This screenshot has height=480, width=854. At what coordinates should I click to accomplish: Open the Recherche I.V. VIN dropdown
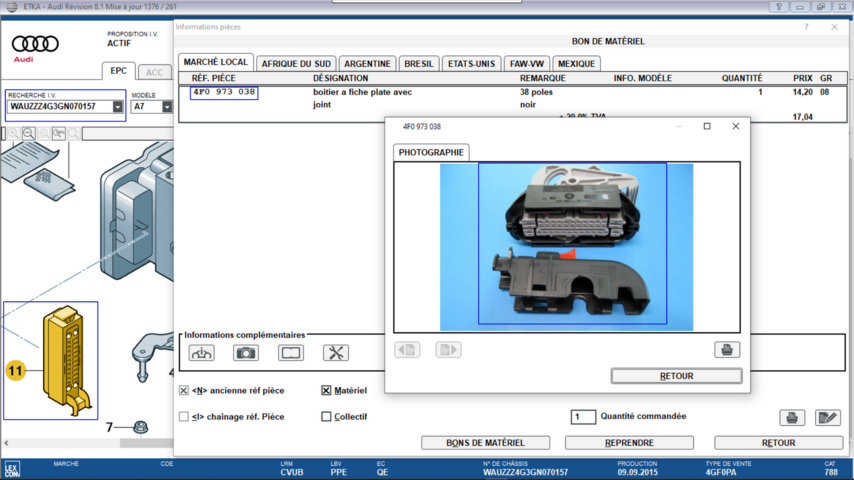click(x=118, y=107)
